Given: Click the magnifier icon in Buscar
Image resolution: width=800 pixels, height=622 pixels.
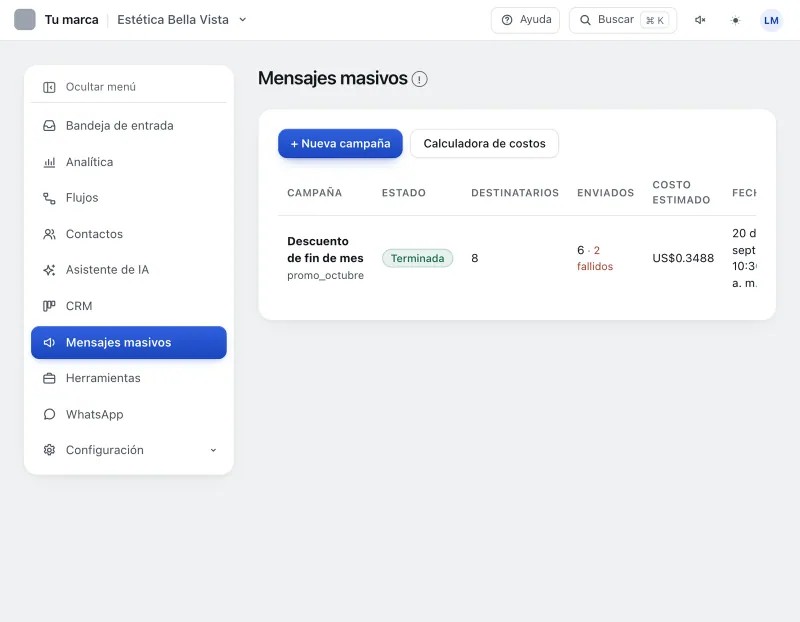Looking at the screenshot, I should (x=585, y=20).
